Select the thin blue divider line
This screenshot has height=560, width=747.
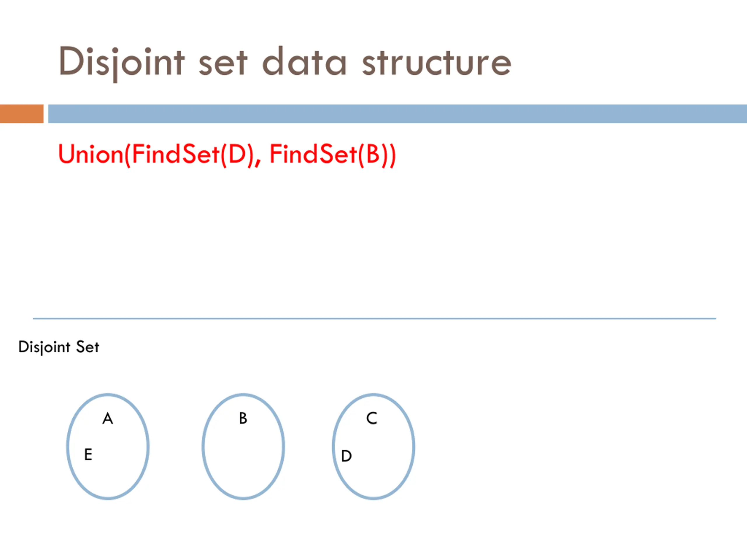coord(374,318)
